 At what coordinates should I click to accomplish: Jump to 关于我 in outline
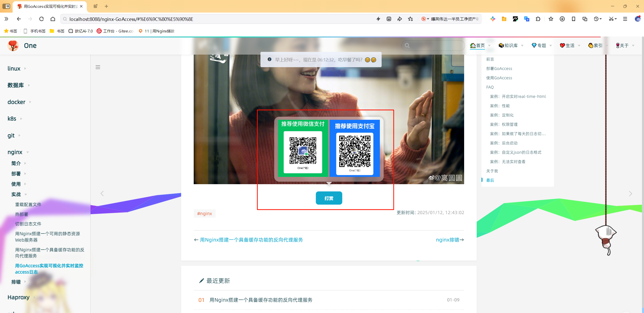[x=492, y=171]
